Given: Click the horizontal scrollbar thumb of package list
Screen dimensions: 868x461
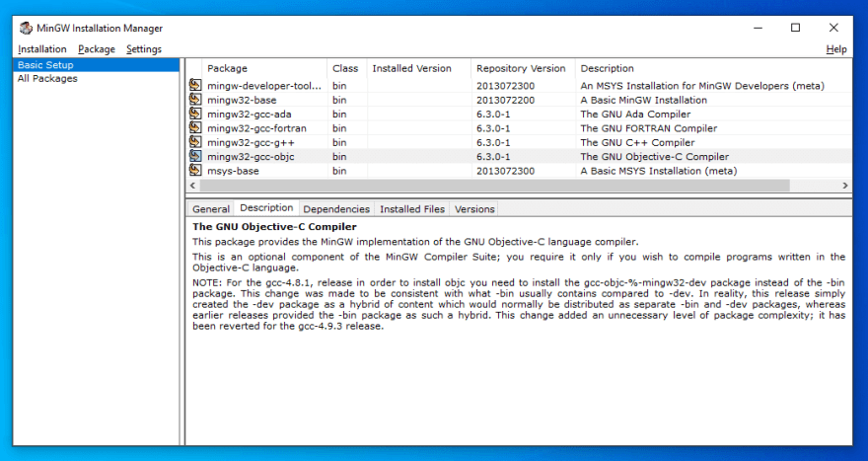Looking at the screenshot, I should tap(494, 185).
